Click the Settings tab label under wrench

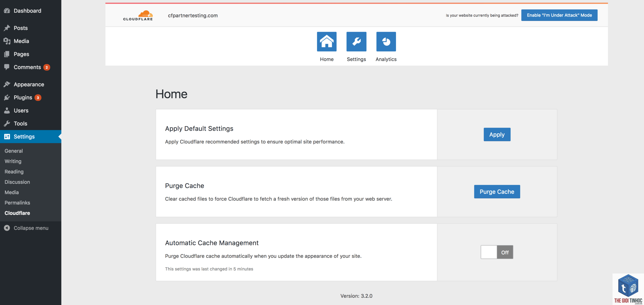[x=356, y=59]
